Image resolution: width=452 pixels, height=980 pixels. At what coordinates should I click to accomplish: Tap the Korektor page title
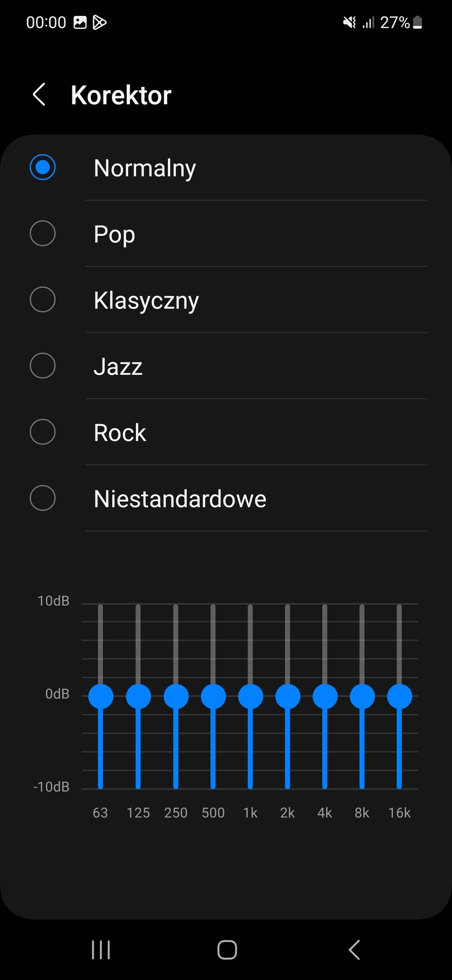tap(121, 96)
